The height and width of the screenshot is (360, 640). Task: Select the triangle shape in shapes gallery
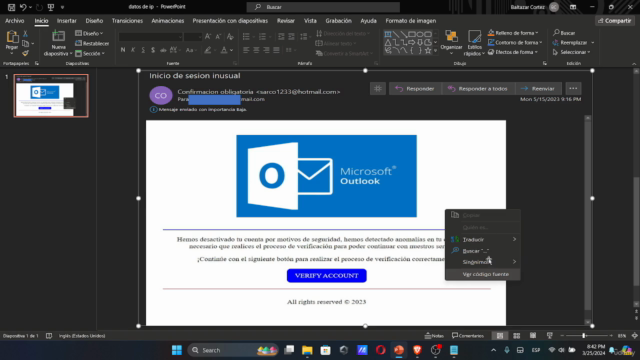point(388,42)
